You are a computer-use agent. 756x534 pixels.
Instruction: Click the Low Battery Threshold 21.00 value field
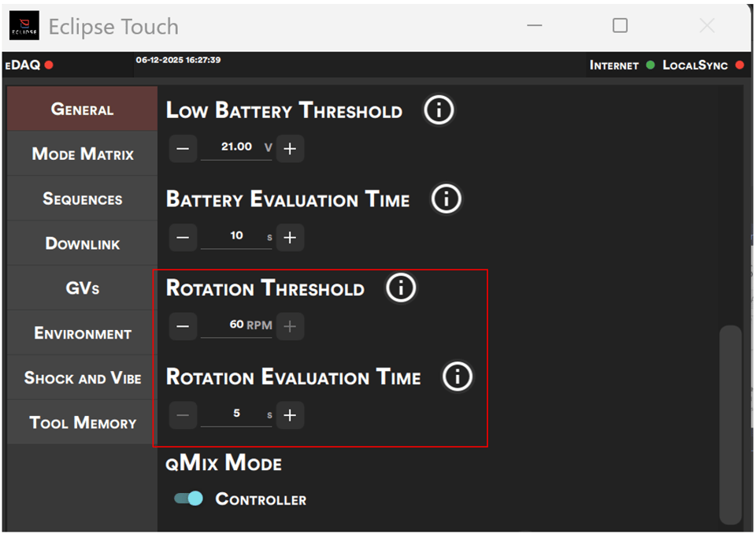[x=236, y=147]
